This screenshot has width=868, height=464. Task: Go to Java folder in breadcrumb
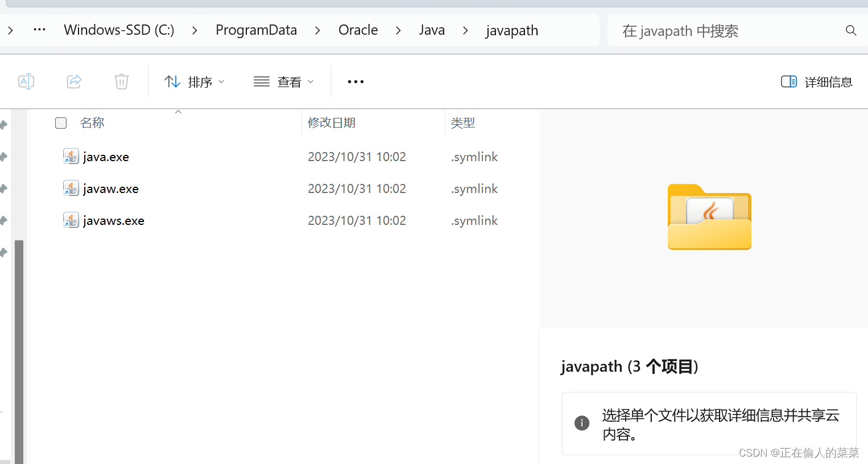click(432, 30)
